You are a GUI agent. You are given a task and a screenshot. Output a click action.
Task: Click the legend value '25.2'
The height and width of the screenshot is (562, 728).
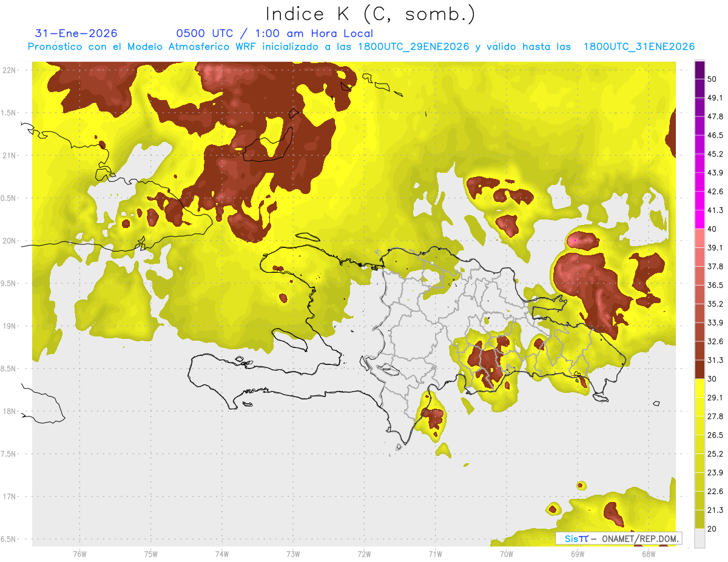pyautogui.click(x=716, y=454)
